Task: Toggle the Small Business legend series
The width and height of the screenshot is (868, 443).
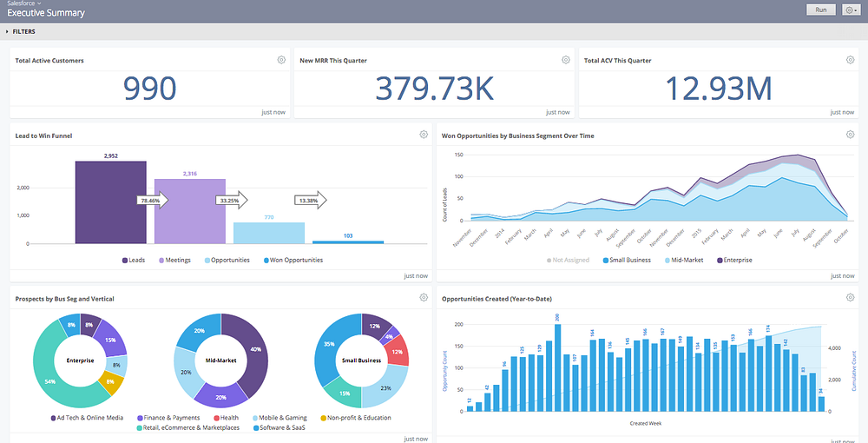Action: [x=626, y=260]
